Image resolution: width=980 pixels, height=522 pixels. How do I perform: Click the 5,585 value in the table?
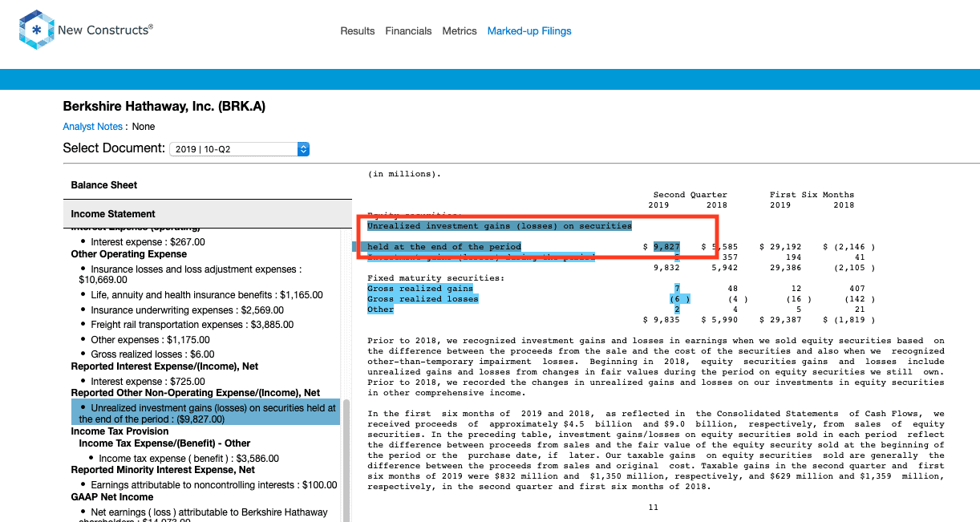click(724, 247)
